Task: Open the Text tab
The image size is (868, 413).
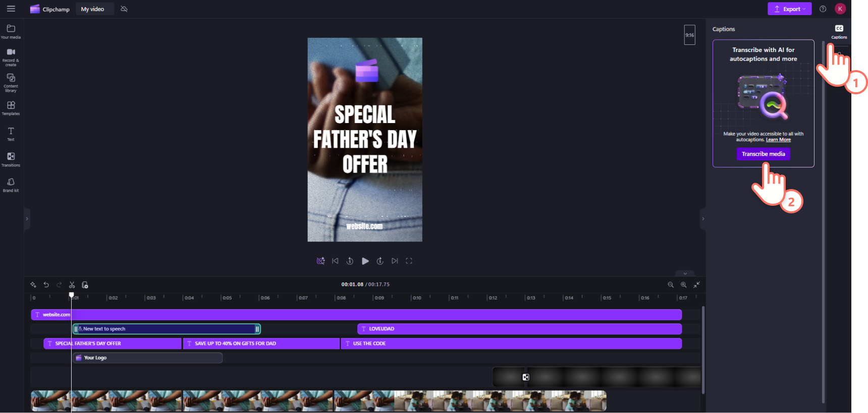Action: point(11,134)
